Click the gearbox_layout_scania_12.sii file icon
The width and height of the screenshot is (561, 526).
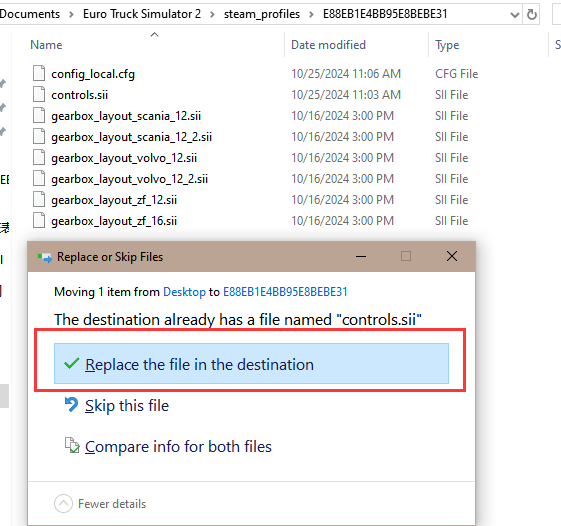point(39,116)
